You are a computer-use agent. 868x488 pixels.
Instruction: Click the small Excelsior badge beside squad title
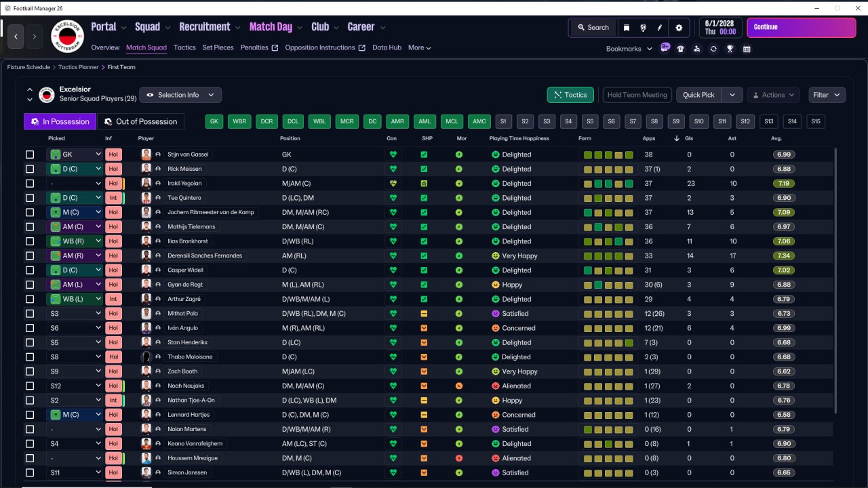47,95
